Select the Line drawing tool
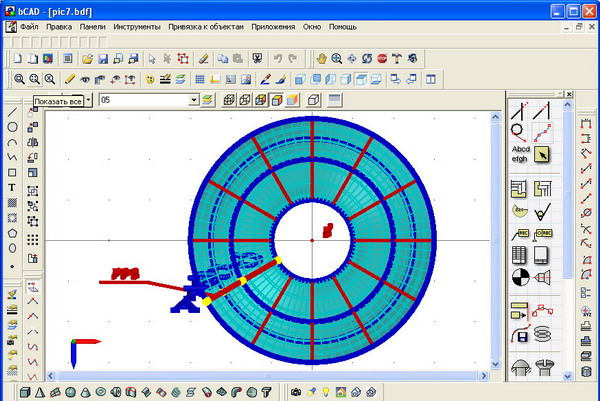 click(x=12, y=112)
